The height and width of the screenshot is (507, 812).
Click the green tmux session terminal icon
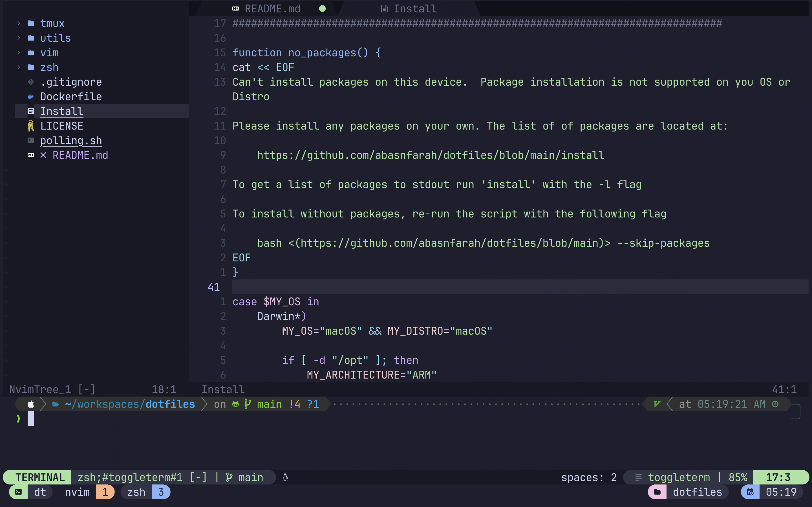pyautogui.click(x=18, y=492)
